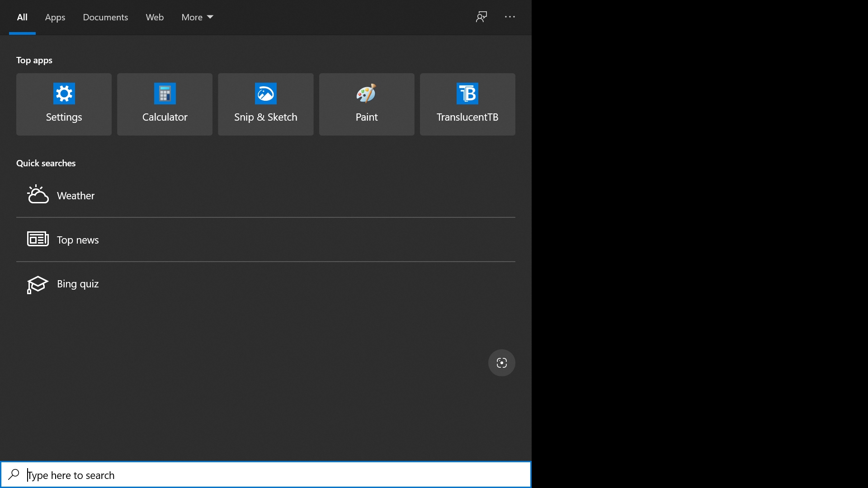Expand the More filters dropdown
The image size is (868, 488).
[x=197, y=17]
